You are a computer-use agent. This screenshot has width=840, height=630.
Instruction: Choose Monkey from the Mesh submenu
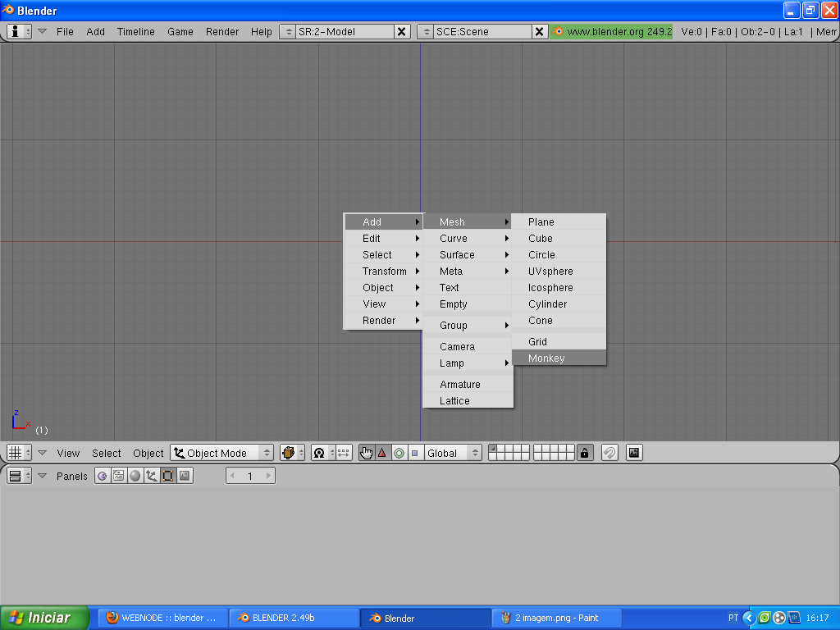546,358
